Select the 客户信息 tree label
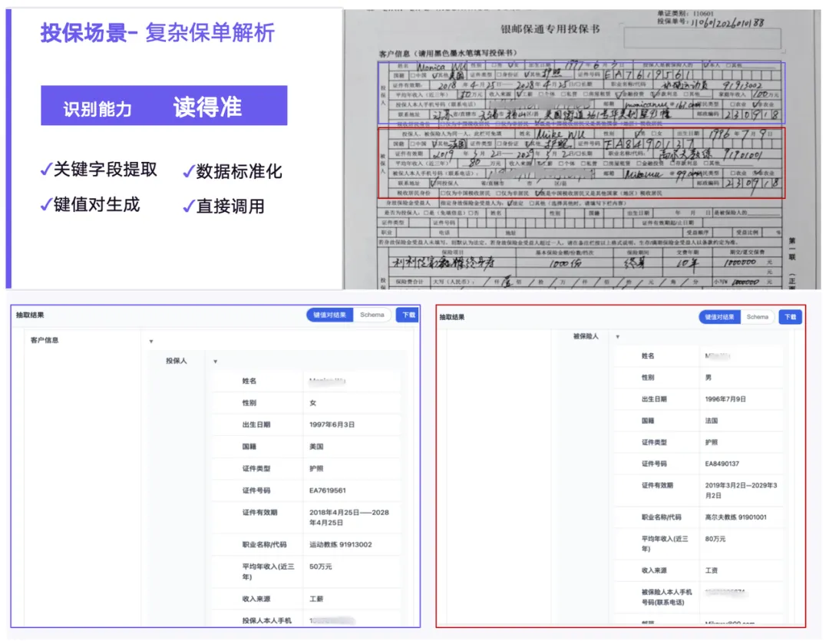The width and height of the screenshot is (829, 644). click(45, 341)
